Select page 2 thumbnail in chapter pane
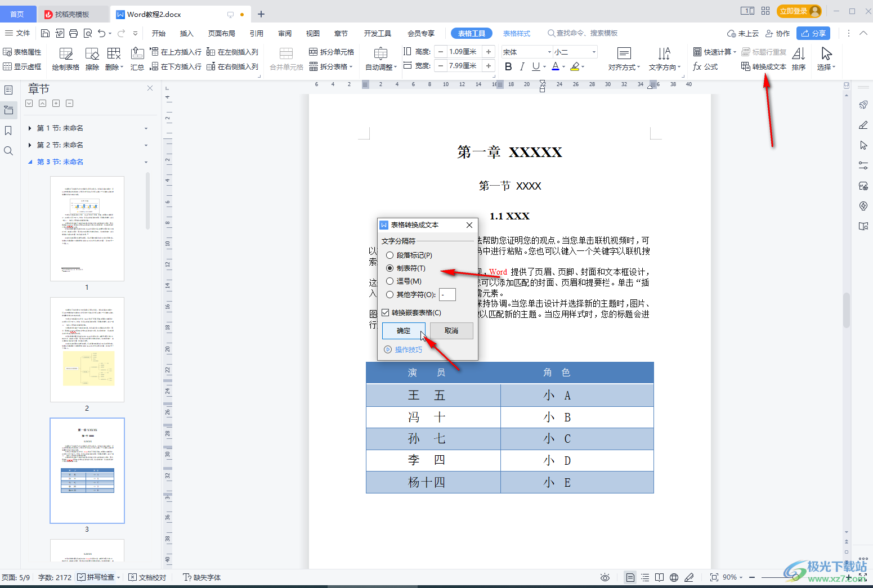 coord(87,349)
